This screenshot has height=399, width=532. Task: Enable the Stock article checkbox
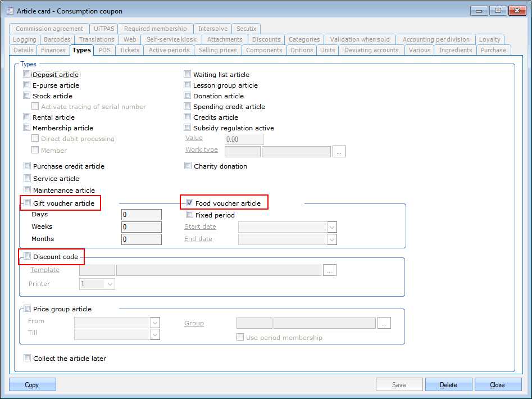tap(27, 96)
